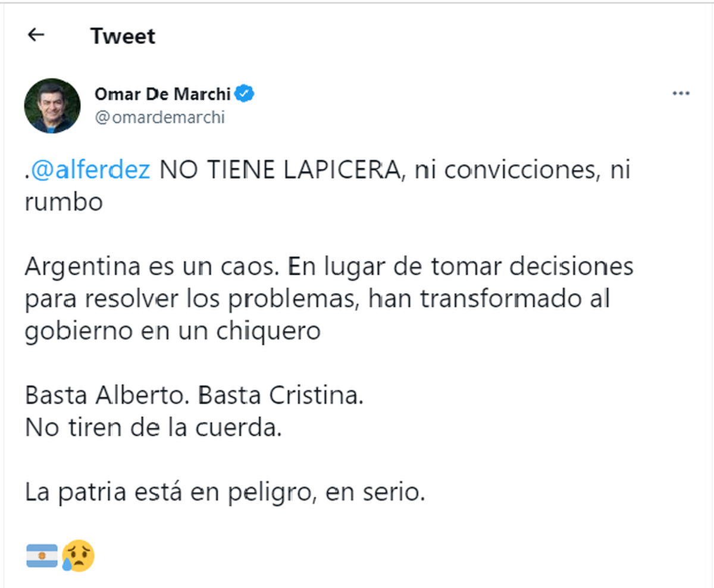Click the Tweet header title
This screenshot has height=588, width=714.
click(x=123, y=36)
